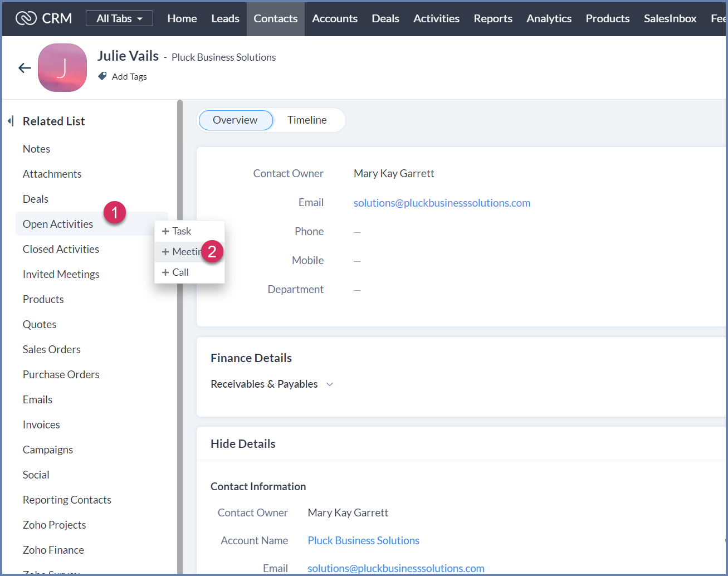This screenshot has width=728, height=576.
Task: Open Purchase Orders in Related List
Action: (61, 374)
